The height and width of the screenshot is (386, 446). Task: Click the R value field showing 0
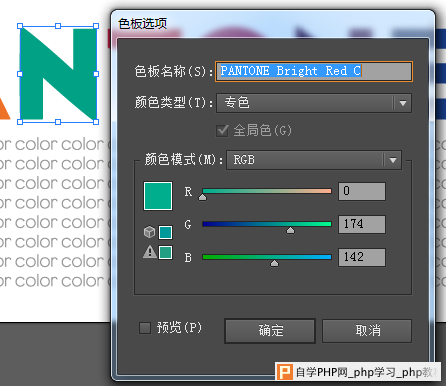tap(362, 191)
